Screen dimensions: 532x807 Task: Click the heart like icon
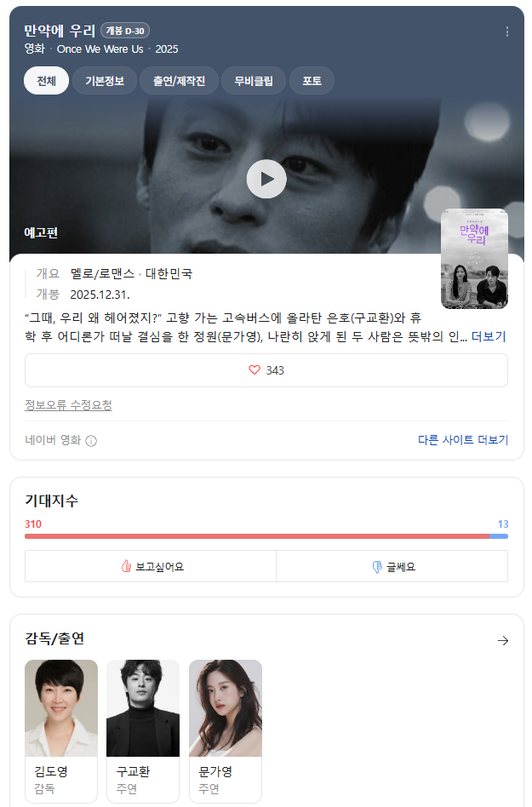(254, 370)
